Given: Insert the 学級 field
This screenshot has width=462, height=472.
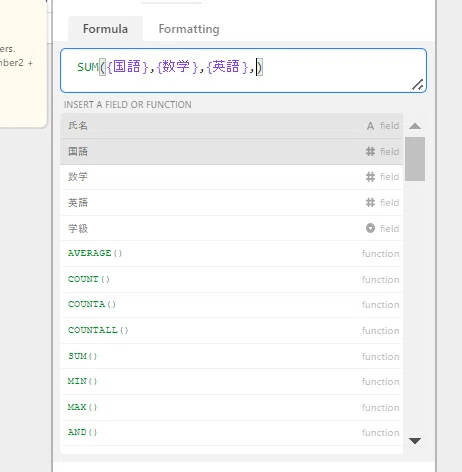Looking at the screenshot, I should pos(231,228).
